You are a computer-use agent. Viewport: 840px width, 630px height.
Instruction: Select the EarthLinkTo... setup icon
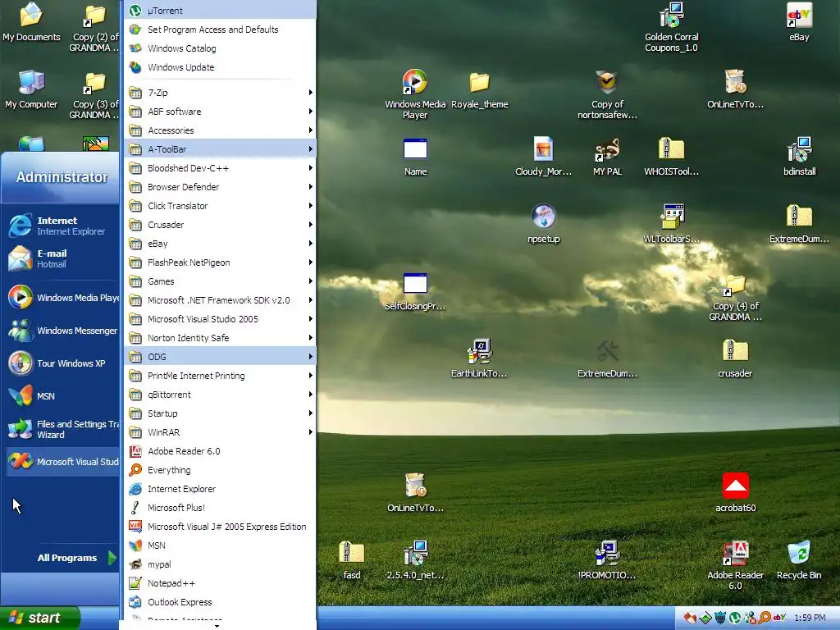tap(479, 358)
